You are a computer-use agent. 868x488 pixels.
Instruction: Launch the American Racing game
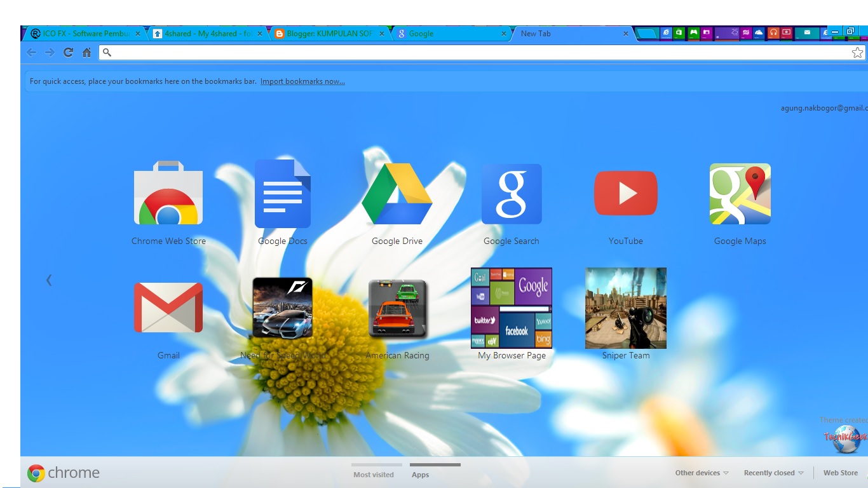click(x=397, y=308)
